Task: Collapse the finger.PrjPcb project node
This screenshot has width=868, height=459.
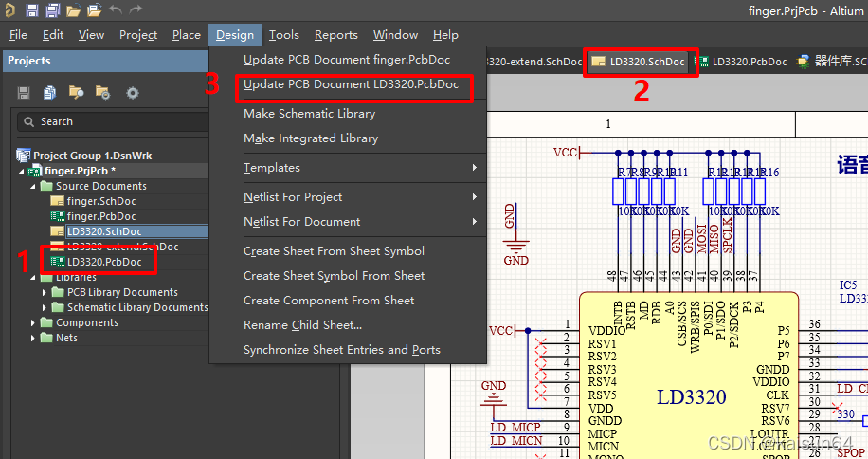Action: coord(22,171)
